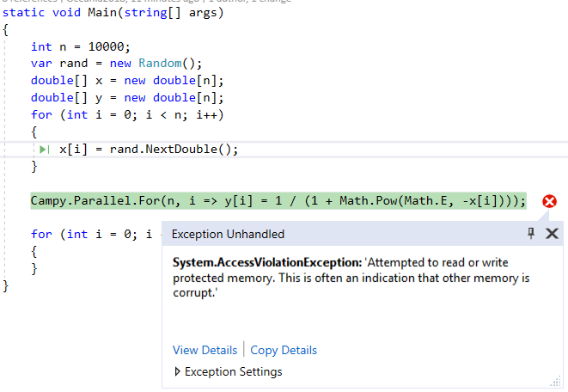This screenshot has width=568, height=392.
Task: Click the Random type name
Action: pos(160,63)
